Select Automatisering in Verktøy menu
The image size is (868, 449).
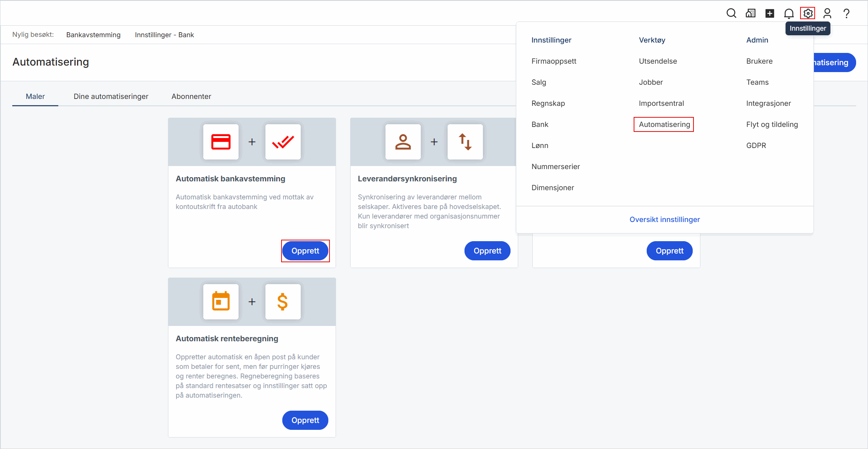click(x=664, y=124)
